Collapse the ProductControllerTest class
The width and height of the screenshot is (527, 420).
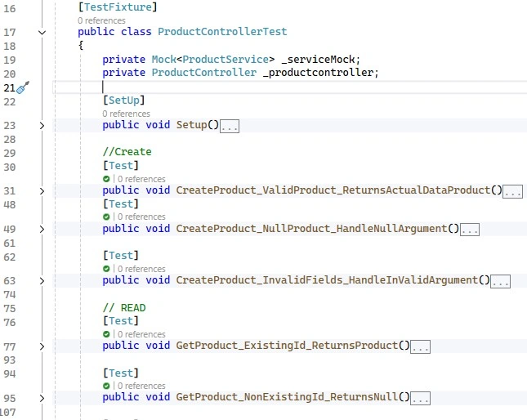pyautogui.click(x=42, y=33)
